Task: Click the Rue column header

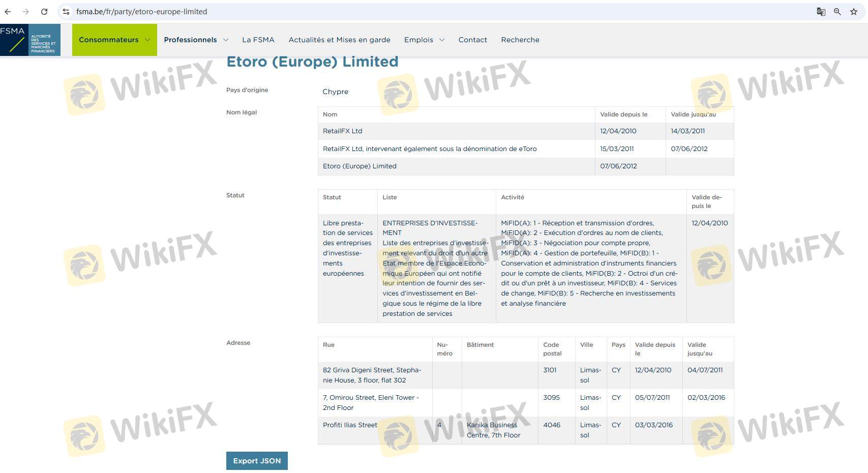Action: pos(328,345)
